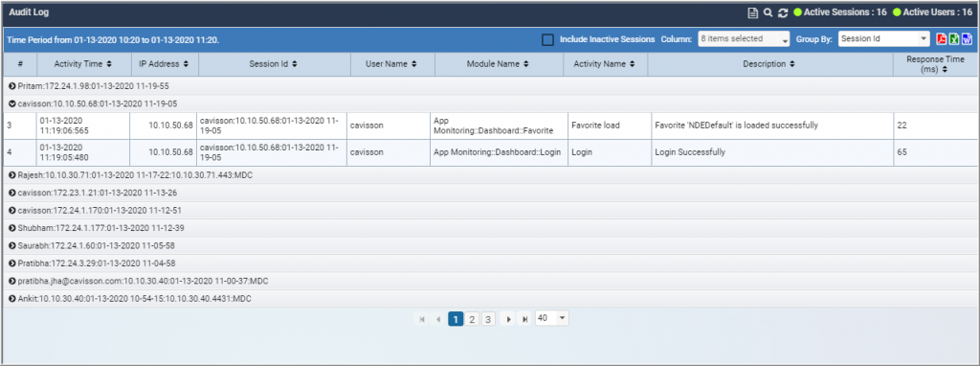Click 'Active Sessions : 16' text

tap(845, 12)
